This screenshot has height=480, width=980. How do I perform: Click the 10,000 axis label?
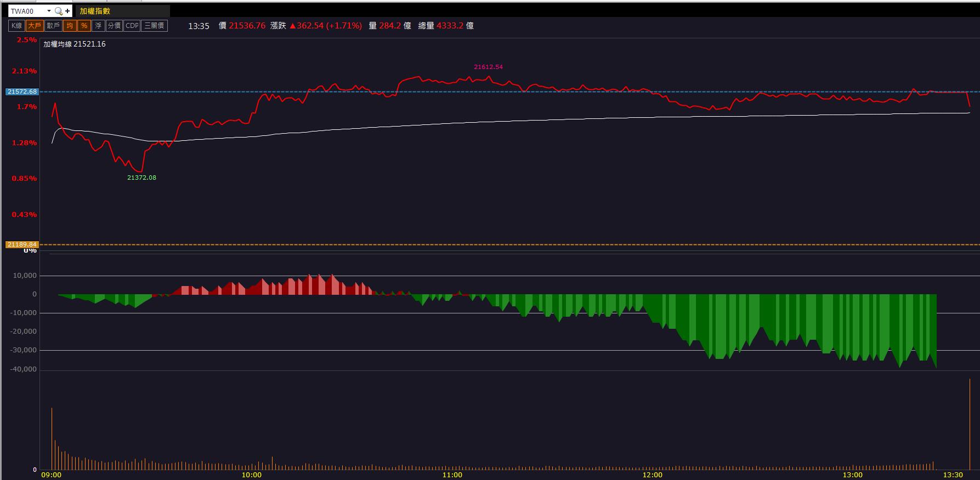pos(25,276)
